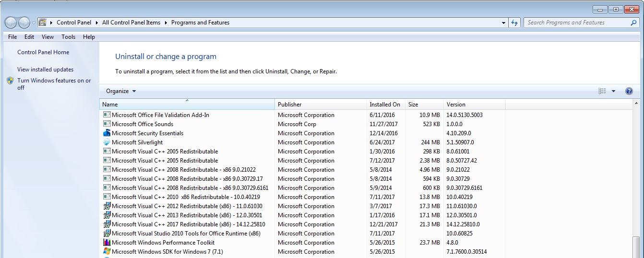Click icon of Visual C++ 2017 Redistributable (x86)
This screenshot has width=644, height=258.
click(x=107, y=224)
